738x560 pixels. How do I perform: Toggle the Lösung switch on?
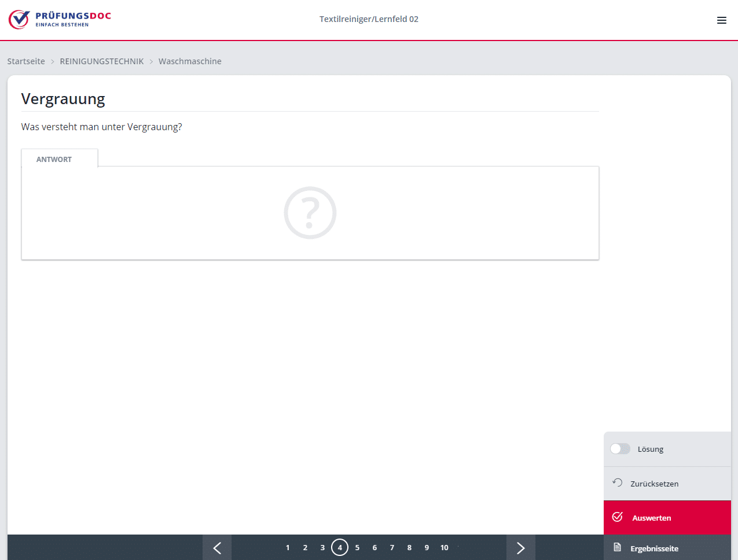[620, 449]
